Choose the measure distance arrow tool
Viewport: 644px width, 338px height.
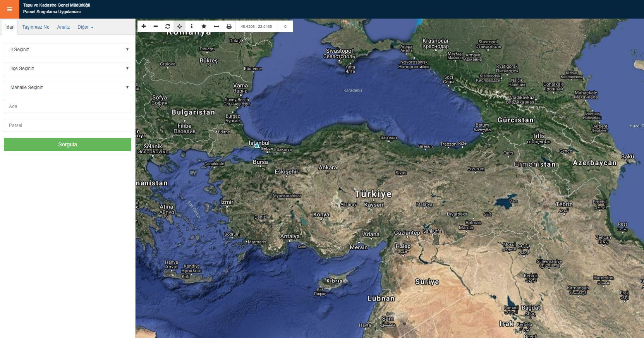tap(216, 26)
